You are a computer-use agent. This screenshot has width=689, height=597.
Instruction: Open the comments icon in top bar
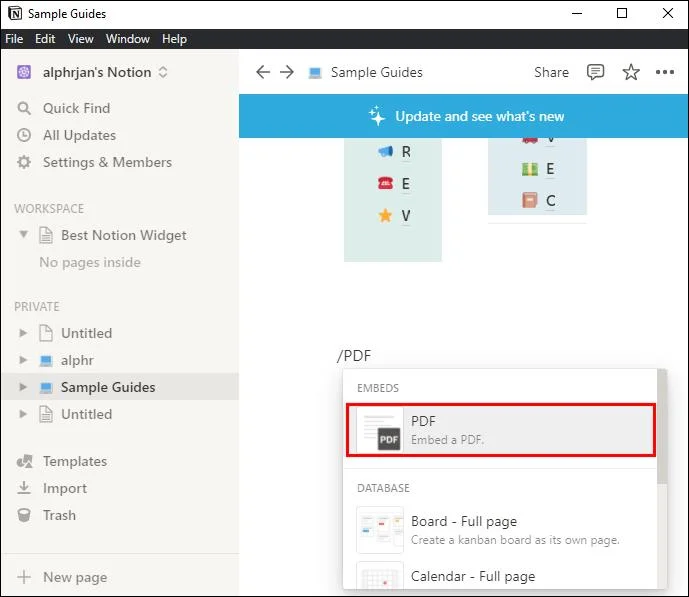click(x=595, y=72)
